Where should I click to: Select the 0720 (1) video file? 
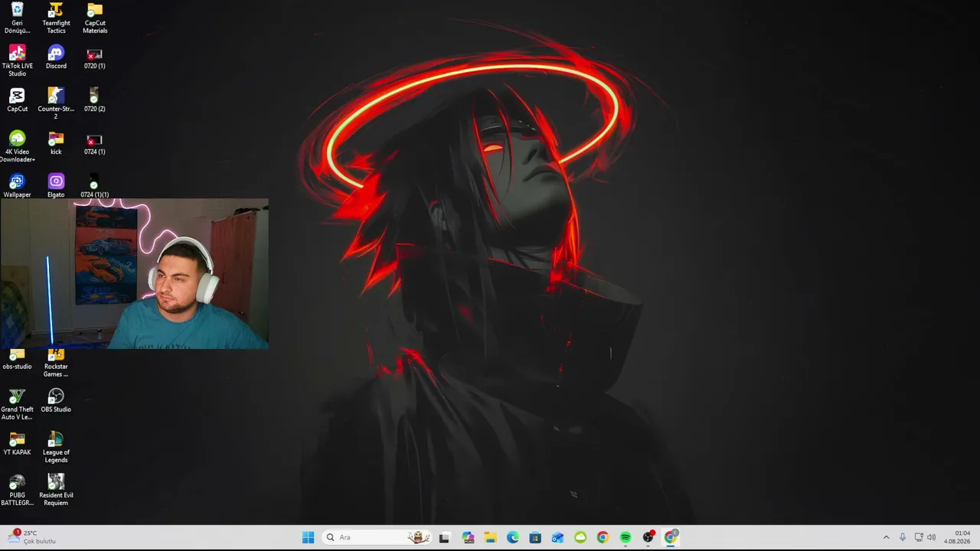coord(94,58)
